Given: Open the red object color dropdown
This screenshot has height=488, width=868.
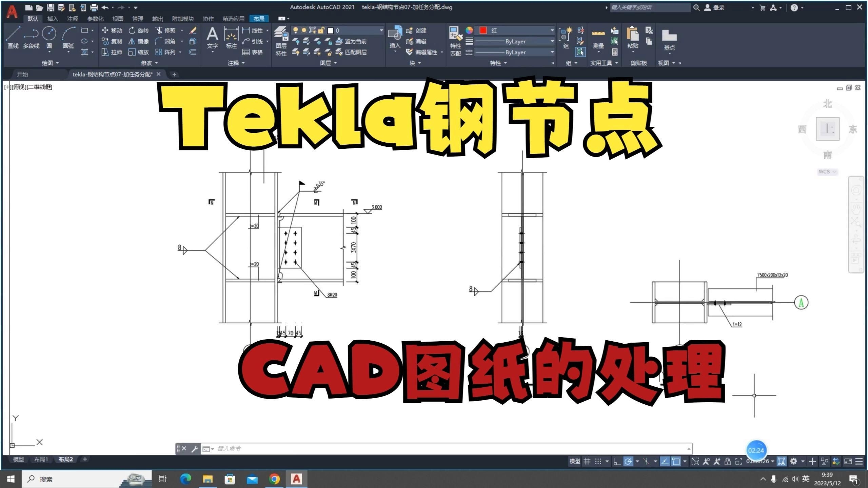Looking at the screenshot, I should click(x=551, y=30).
